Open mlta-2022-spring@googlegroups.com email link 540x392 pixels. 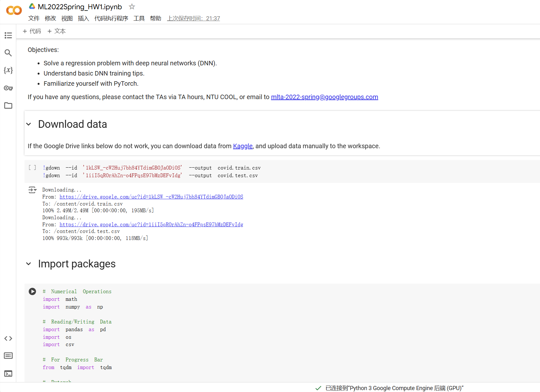click(x=325, y=97)
